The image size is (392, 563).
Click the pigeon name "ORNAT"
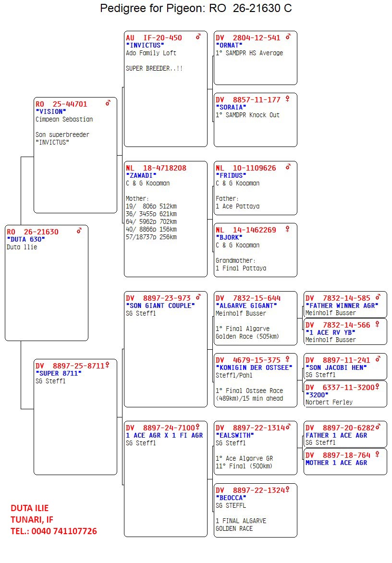[x=229, y=46]
